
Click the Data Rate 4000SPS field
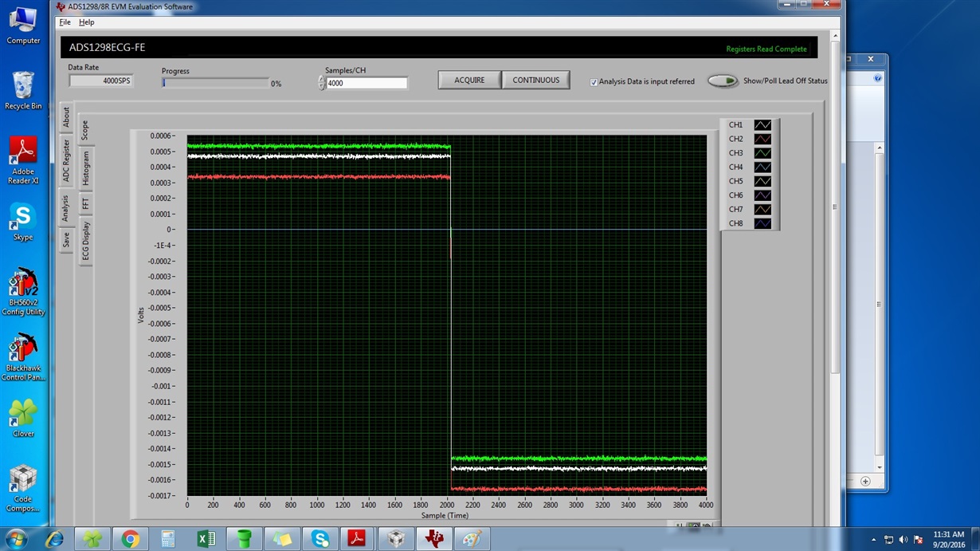(x=100, y=81)
